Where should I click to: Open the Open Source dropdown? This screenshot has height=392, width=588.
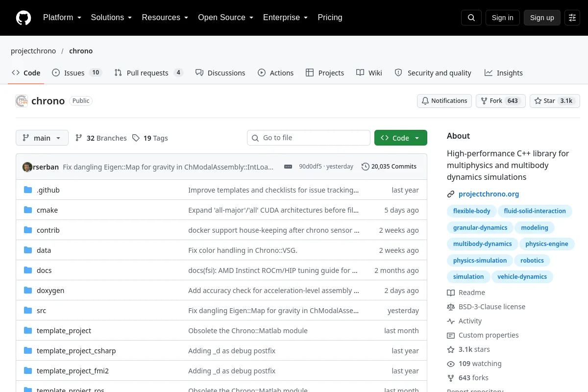(225, 18)
